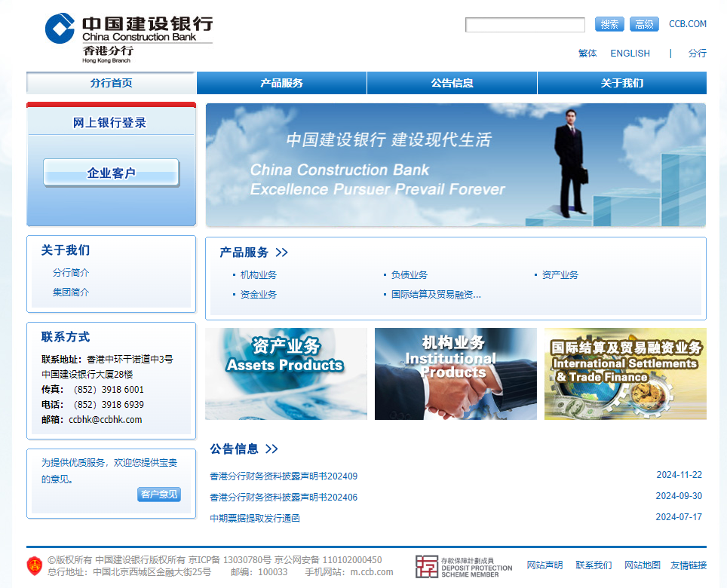727x588 pixels.
Task: Click the phone number (852) 3918 6939
Action: [x=109, y=405]
